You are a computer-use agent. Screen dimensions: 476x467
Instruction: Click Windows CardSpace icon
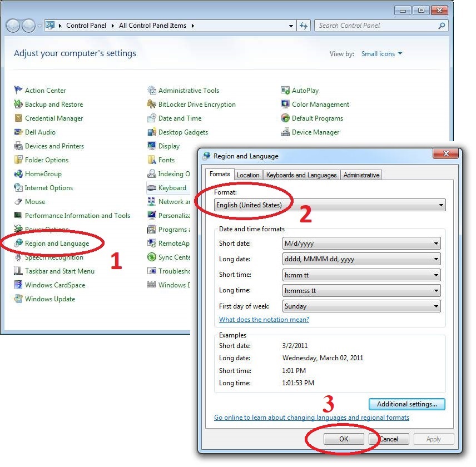click(18, 285)
